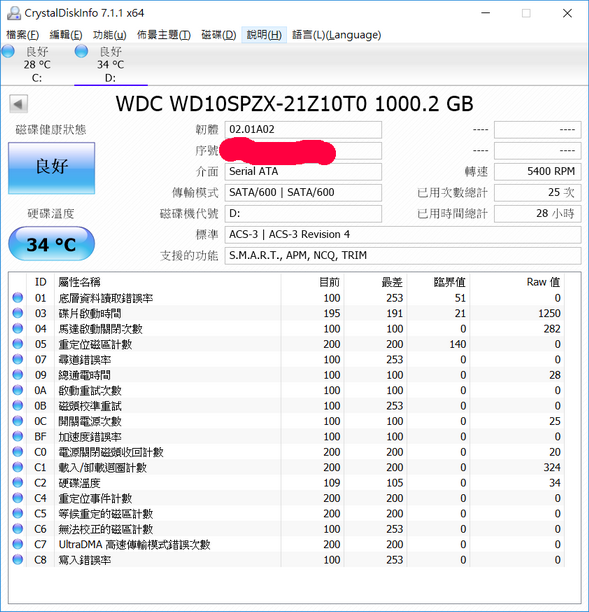Click the 34 °C temperature indicator

pyautogui.click(x=51, y=244)
